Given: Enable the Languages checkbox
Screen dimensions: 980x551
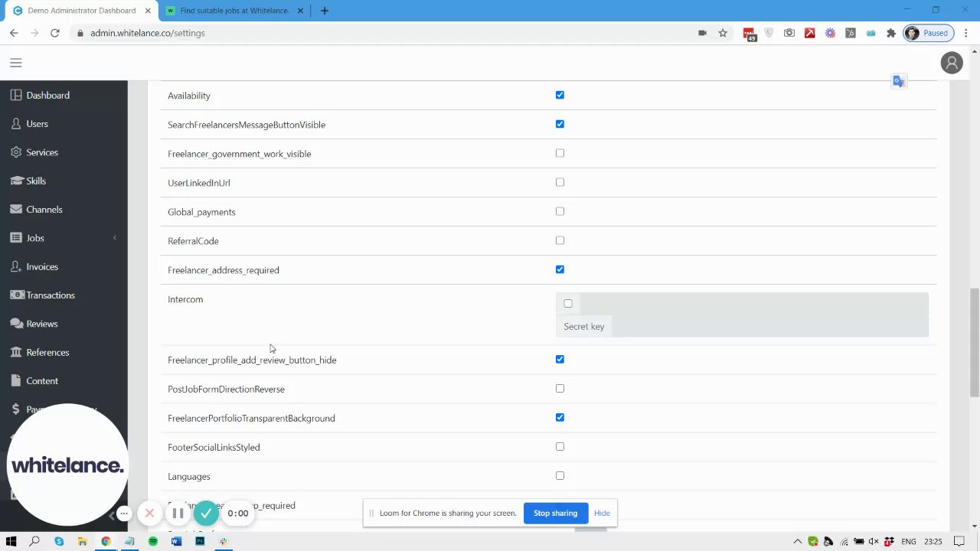Looking at the screenshot, I should (560, 475).
